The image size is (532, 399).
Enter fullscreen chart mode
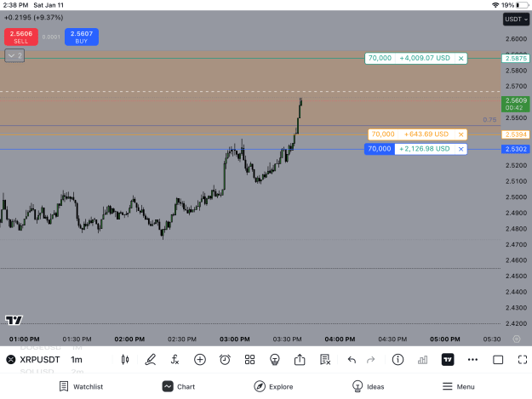pos(523,360)
